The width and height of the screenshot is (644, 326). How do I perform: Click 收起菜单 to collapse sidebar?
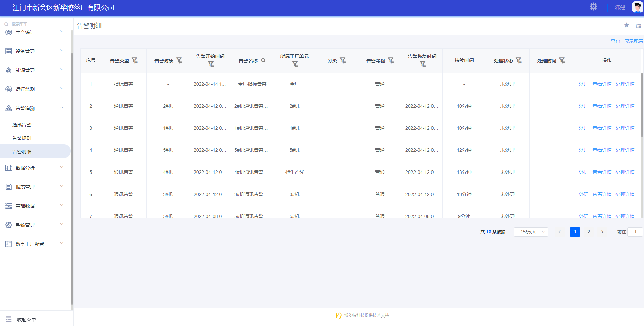tap(26, 320)
